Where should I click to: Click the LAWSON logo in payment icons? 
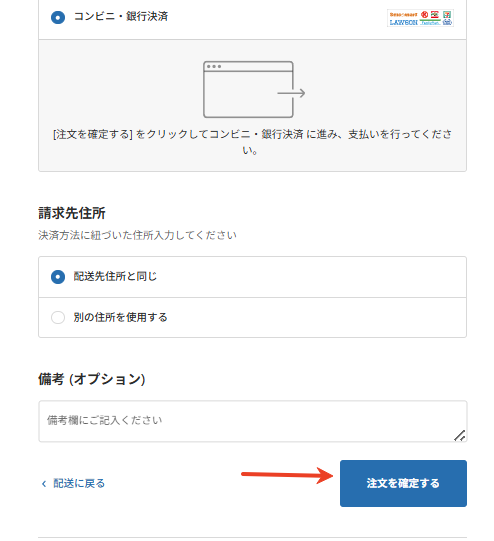pos(404,22)
